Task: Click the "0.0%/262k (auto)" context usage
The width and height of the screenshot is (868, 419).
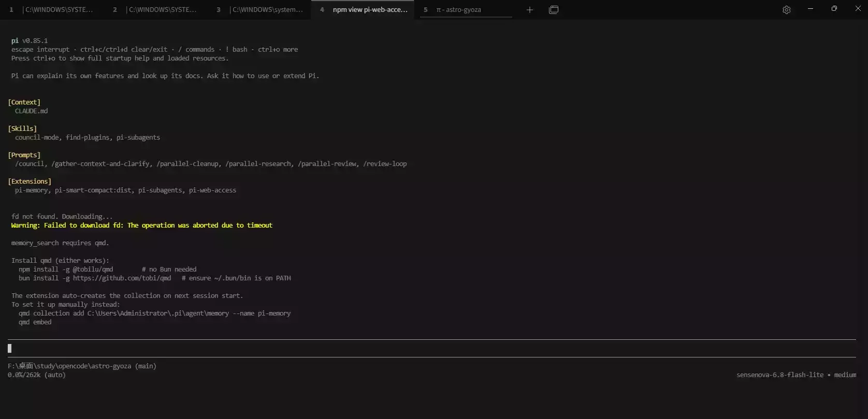Action: point(37,375)
